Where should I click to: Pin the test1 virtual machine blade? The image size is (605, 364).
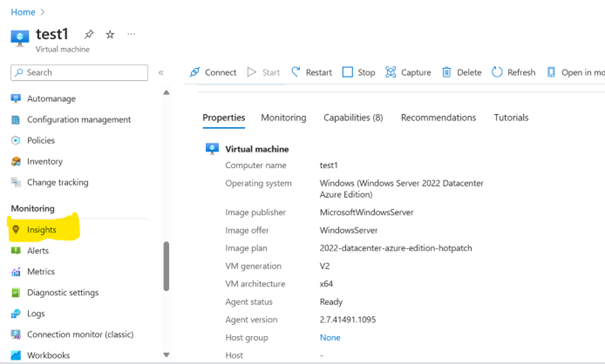(89, 34)
